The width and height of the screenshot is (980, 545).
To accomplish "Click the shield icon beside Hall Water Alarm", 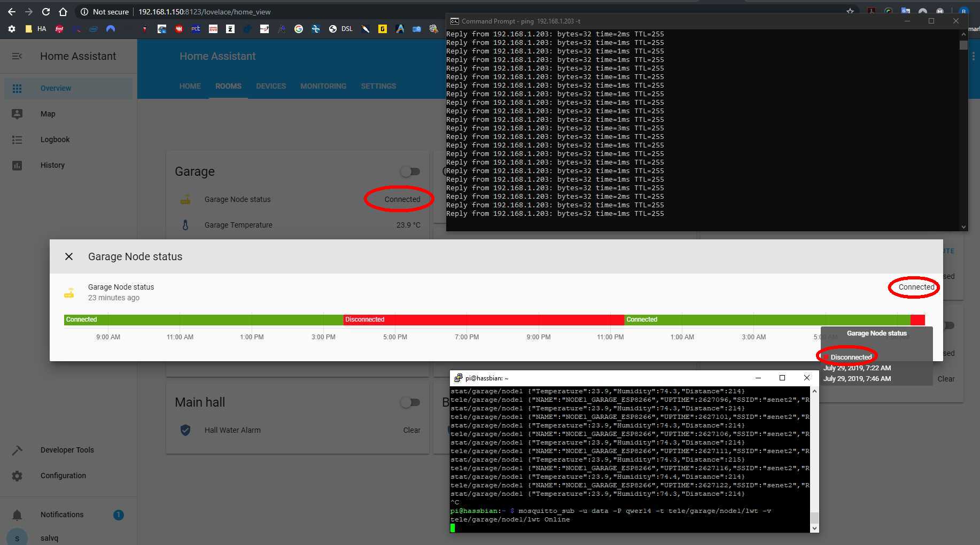I will (x=185, y=430).
